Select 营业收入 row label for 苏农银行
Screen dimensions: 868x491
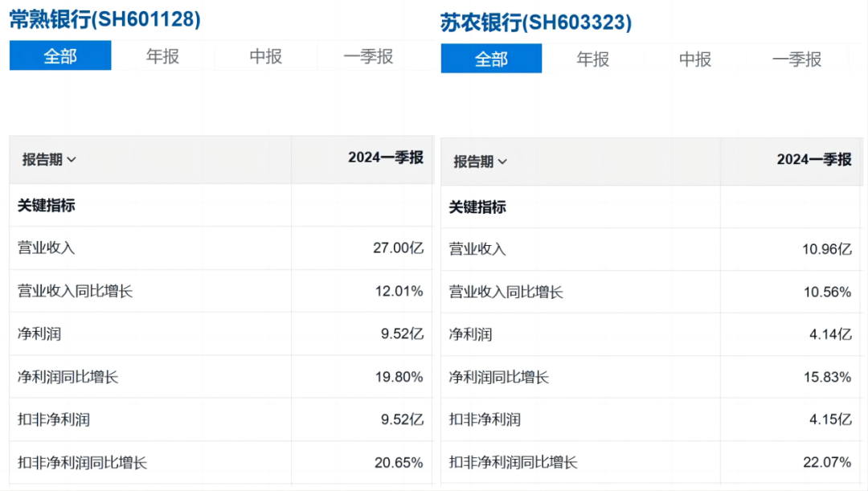pyautogui.click(x=477, y=249)
